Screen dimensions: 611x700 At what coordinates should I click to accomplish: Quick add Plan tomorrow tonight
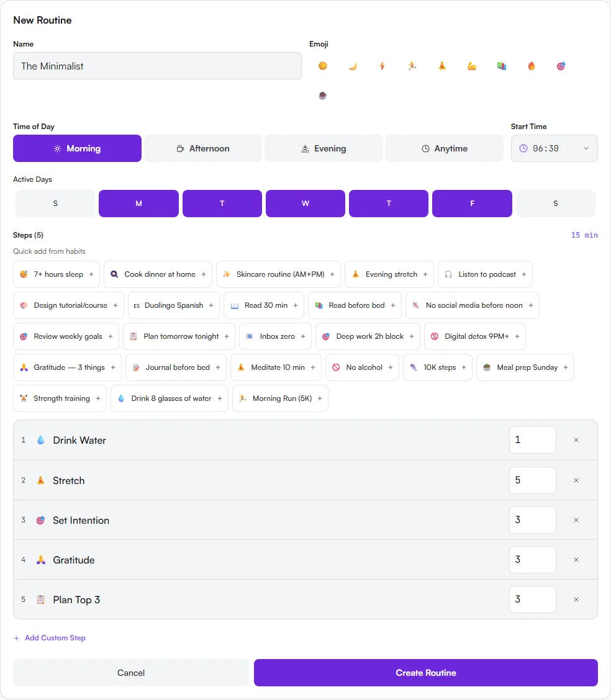[179, 336]
